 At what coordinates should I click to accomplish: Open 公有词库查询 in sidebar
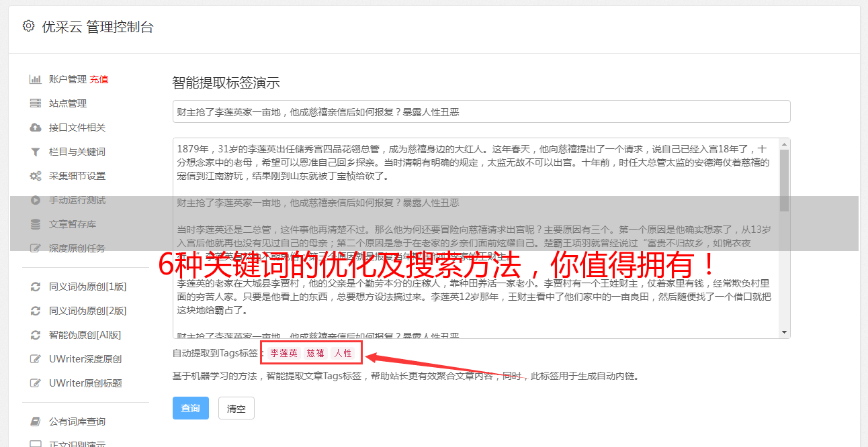click(77, 421)
